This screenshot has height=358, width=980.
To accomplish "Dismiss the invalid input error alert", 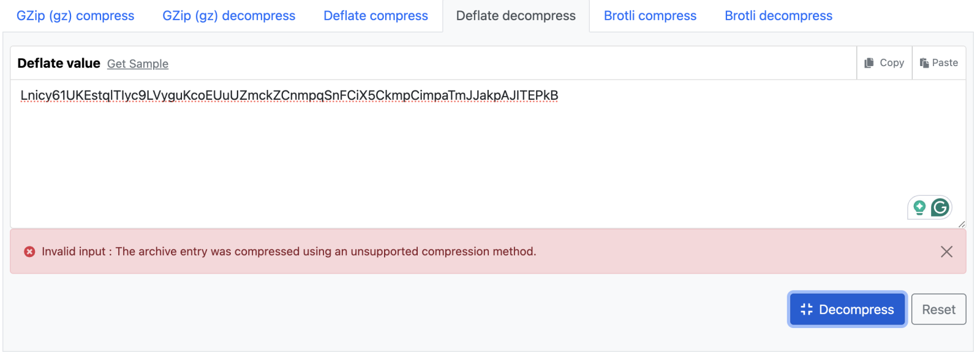I will (x=946, y=252).
